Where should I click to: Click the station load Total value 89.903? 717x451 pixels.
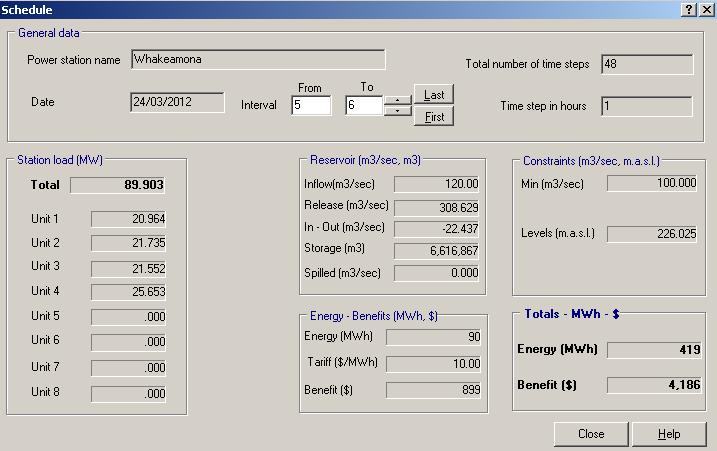click(118, 185)
